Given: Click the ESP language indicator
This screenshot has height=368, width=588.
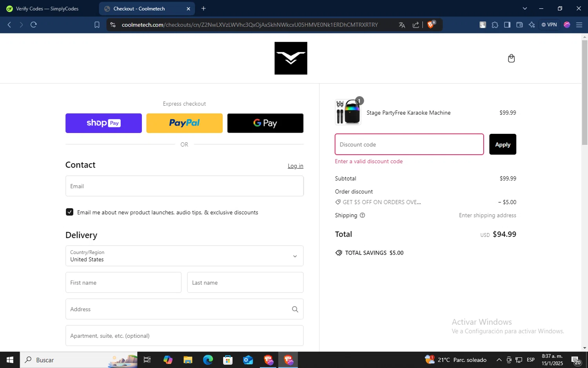Looking at the screenshot, I should coord(531,360).
